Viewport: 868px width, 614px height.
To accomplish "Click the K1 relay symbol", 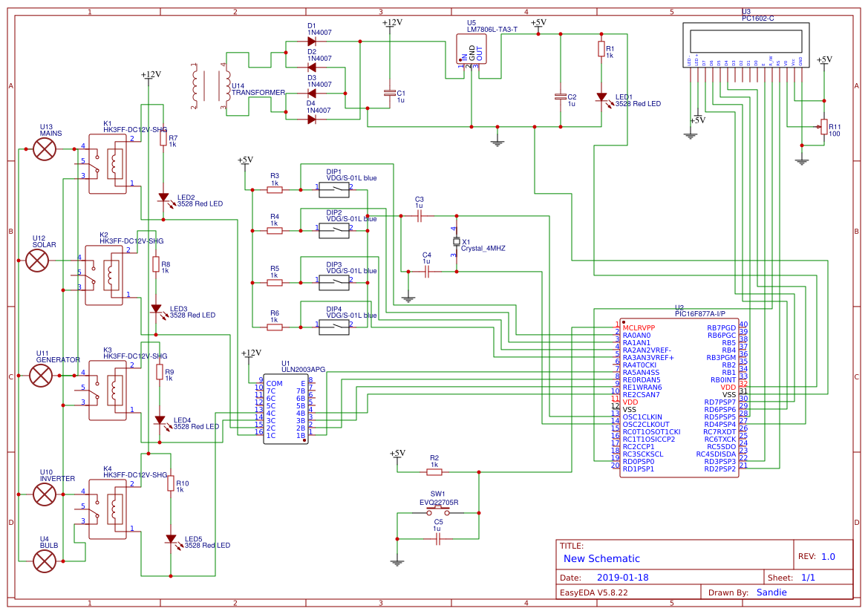I will (108, 163).
